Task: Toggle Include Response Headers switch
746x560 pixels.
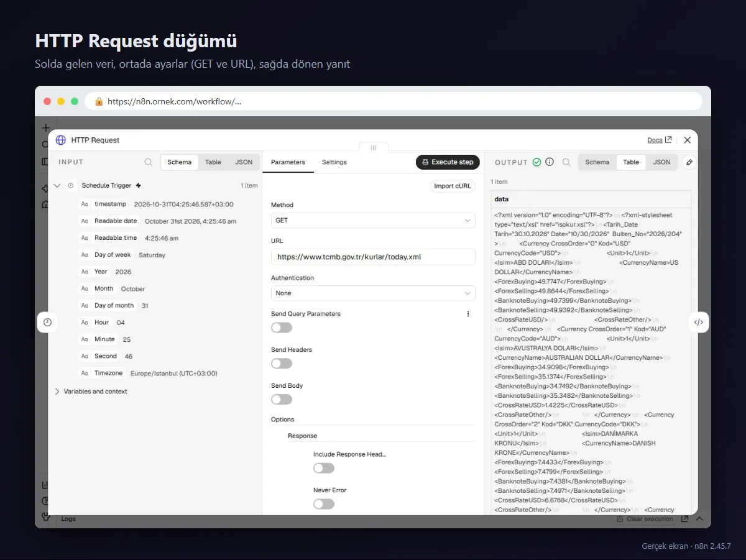Action: click(x=324, y=468)
